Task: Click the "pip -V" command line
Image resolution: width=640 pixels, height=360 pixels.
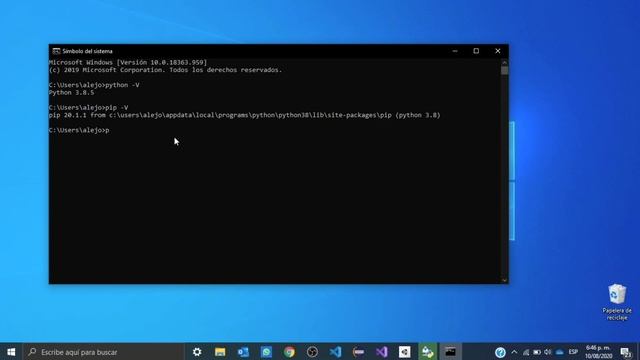Action: [89, 107]
